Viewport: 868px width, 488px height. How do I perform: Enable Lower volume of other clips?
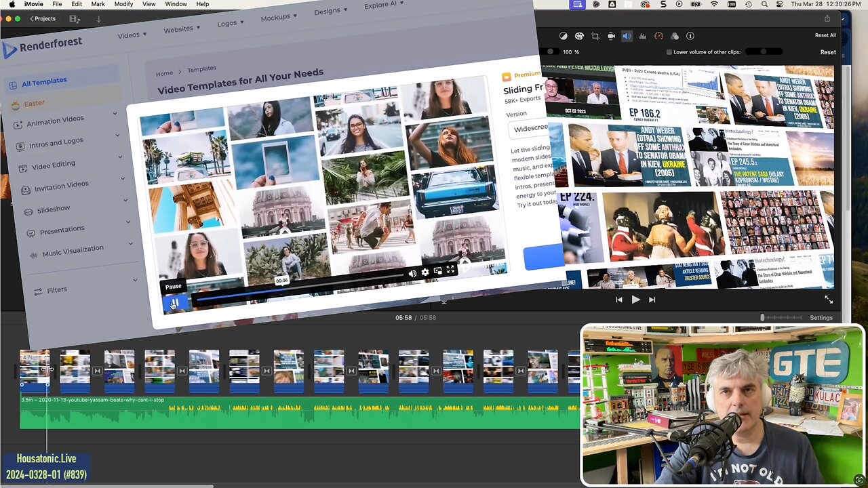669,52
